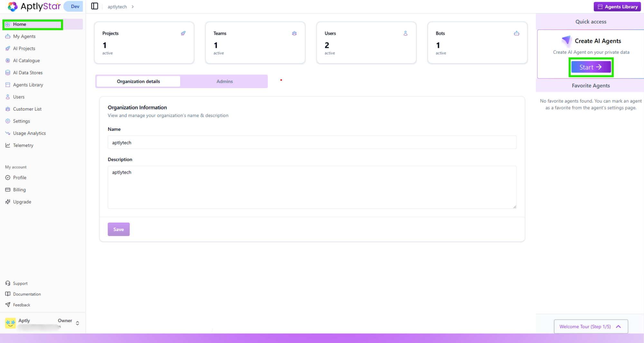The width and height of the screenshot is (644, 343).
Task: Click the Create AI Agents arrow logo
Action: (566, 41)
